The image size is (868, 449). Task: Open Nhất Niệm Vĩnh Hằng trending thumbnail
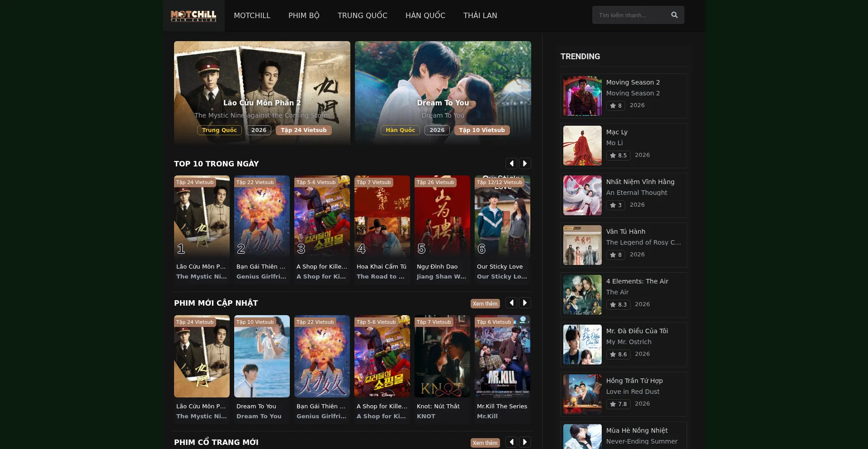(582, 195)
